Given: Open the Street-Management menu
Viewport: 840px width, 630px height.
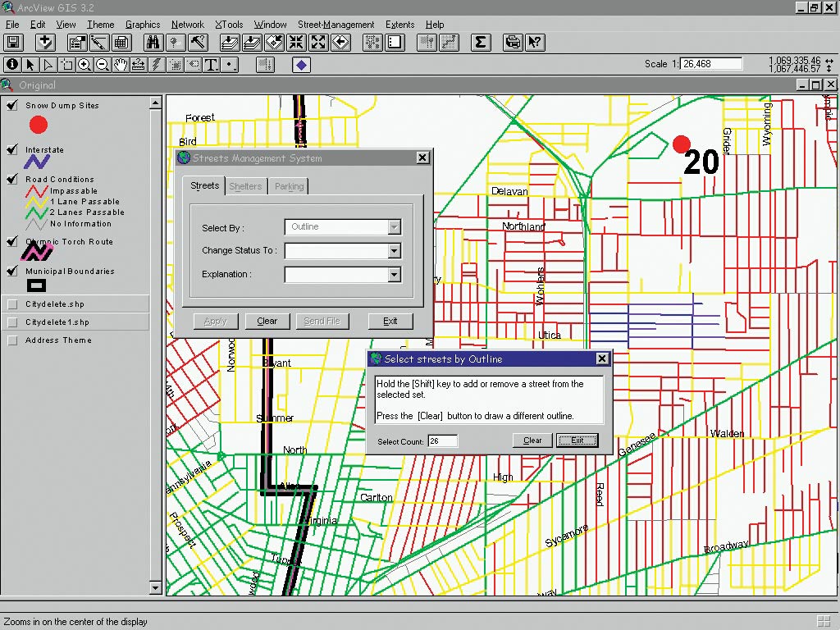Looking at the screenshot, I should point(336,25).
